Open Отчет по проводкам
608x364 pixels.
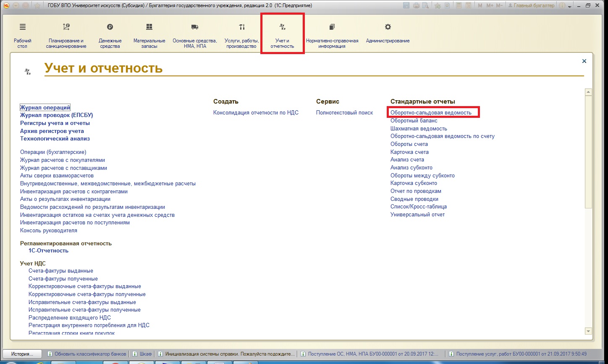(x=416, y=191)
